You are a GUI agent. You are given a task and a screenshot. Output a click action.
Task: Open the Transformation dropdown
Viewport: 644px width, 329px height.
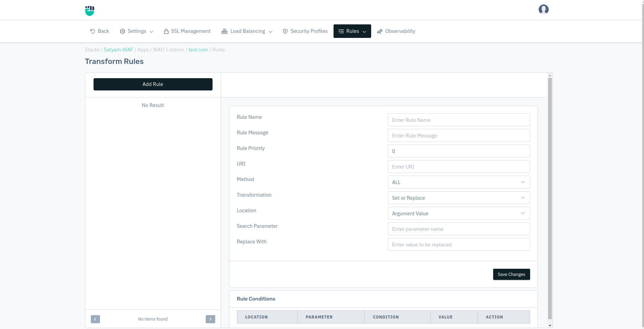point(458,198)
